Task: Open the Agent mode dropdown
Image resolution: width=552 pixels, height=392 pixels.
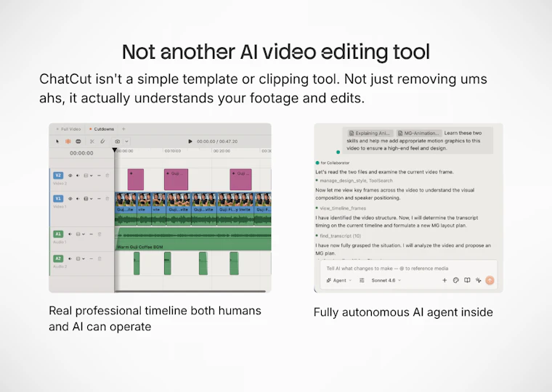Action: click(x=338, y=280)
